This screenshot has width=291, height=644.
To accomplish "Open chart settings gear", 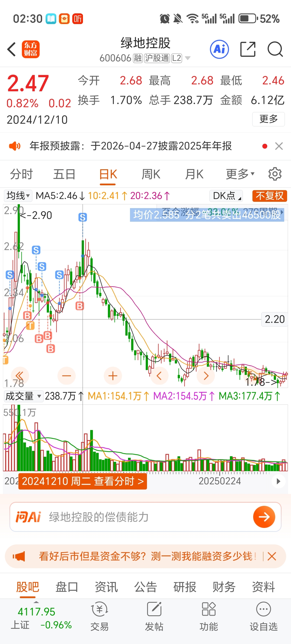I will (275, 174).
